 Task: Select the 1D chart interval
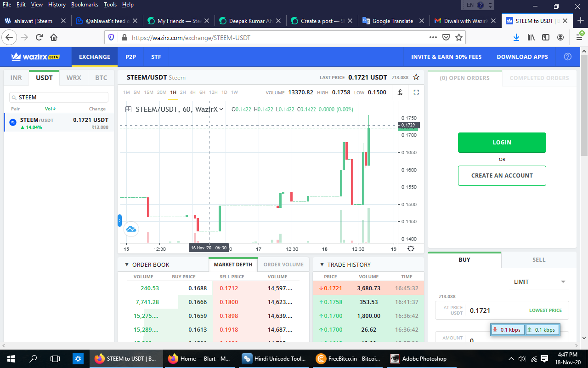click(x=224, y=92)
